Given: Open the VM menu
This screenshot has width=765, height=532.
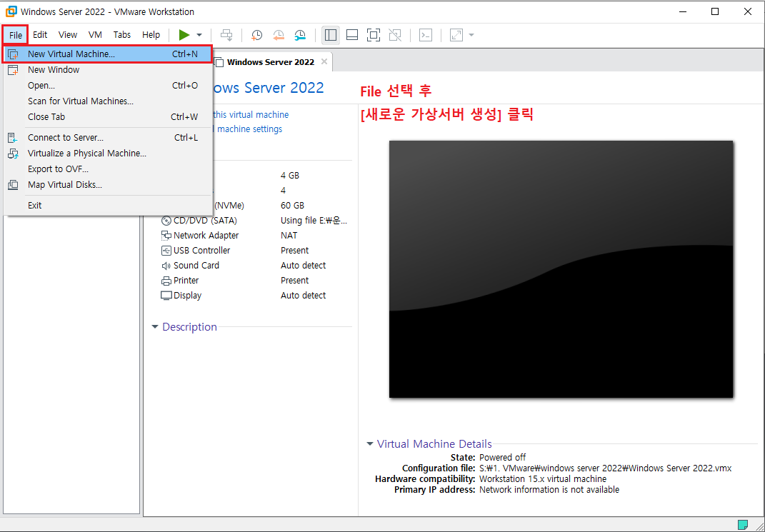Looking at the screenshot, I should [x=95, y=34].
